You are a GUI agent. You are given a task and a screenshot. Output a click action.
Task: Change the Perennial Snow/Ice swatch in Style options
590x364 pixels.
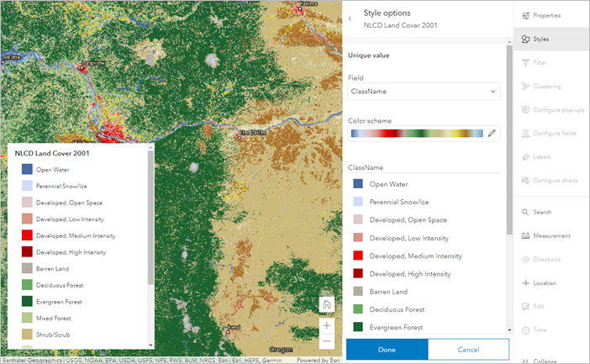point(358,202)
